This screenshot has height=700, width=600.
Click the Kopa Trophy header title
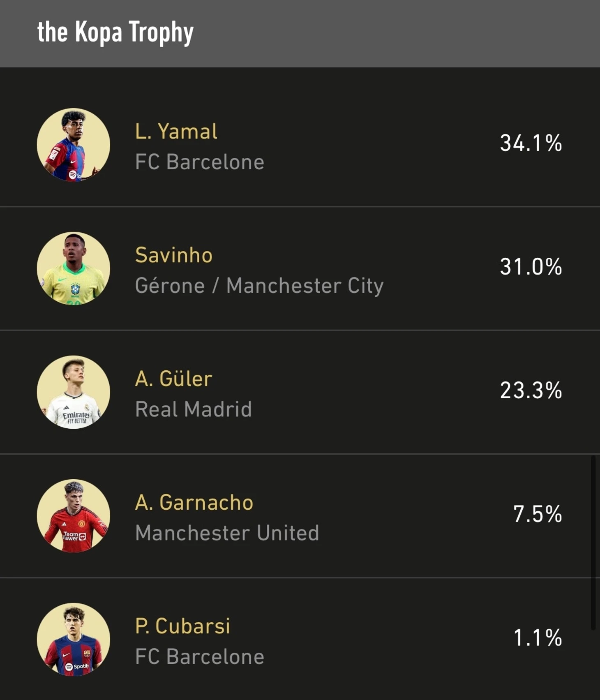[115, 32]
